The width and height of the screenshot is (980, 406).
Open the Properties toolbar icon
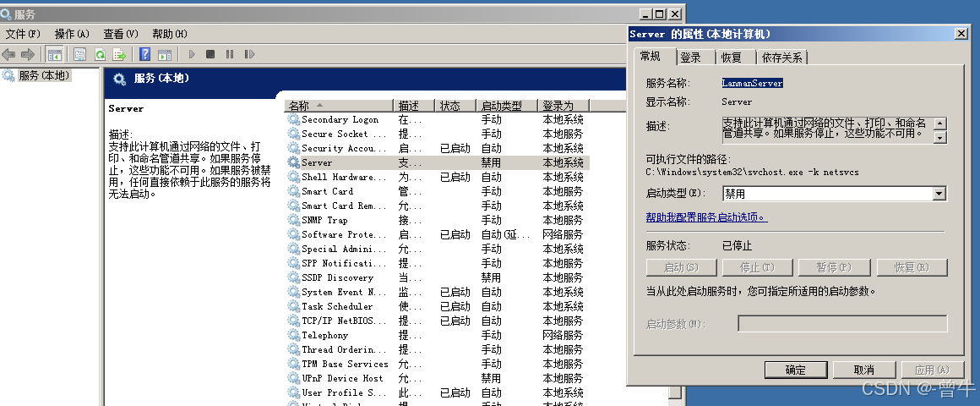coord(80,54)
